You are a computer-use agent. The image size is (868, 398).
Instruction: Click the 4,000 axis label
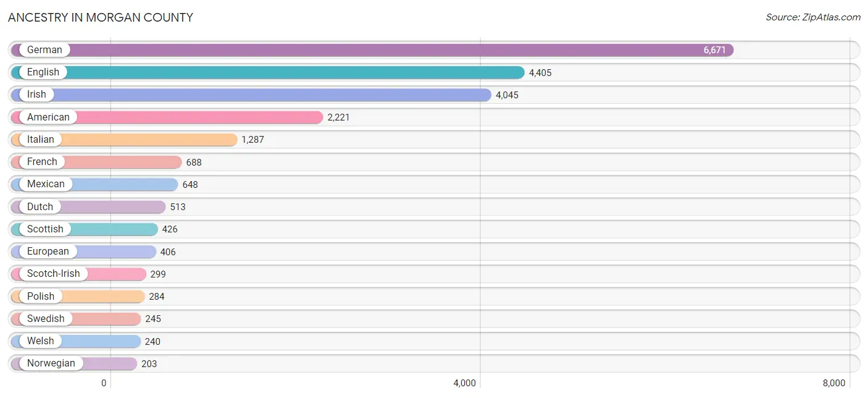(465, 383)
